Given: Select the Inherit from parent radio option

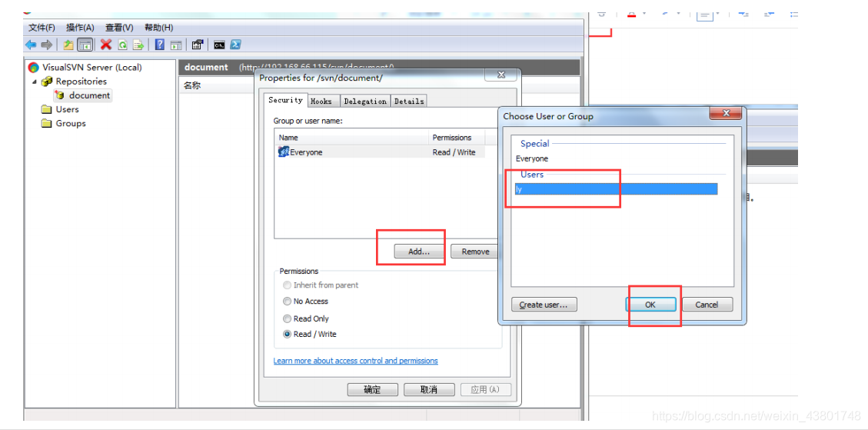Looking at the screenshot, I should [321, 285].
